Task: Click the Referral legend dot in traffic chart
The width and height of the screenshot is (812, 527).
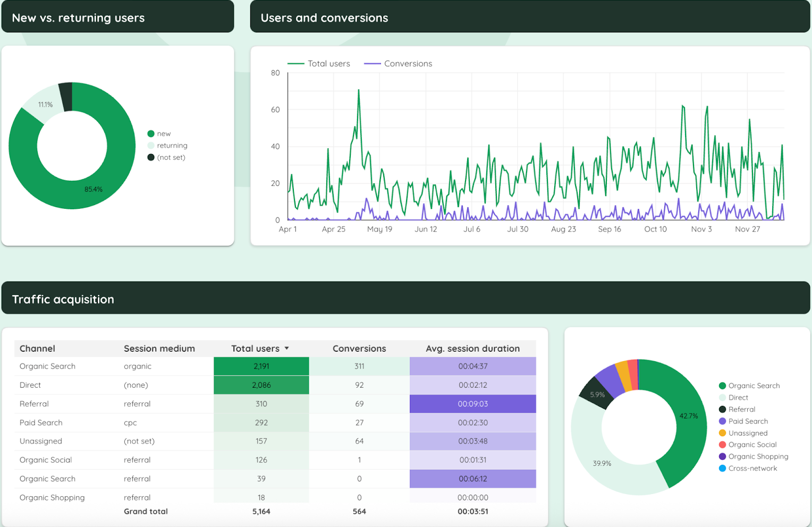Action: (x=722, y=409)
